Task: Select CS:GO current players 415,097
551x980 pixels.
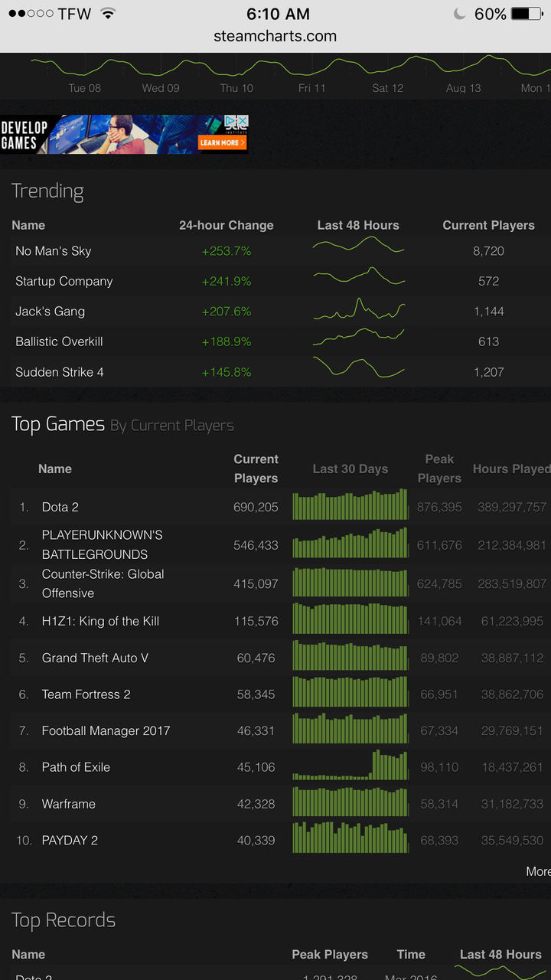Action: point(256,583)
